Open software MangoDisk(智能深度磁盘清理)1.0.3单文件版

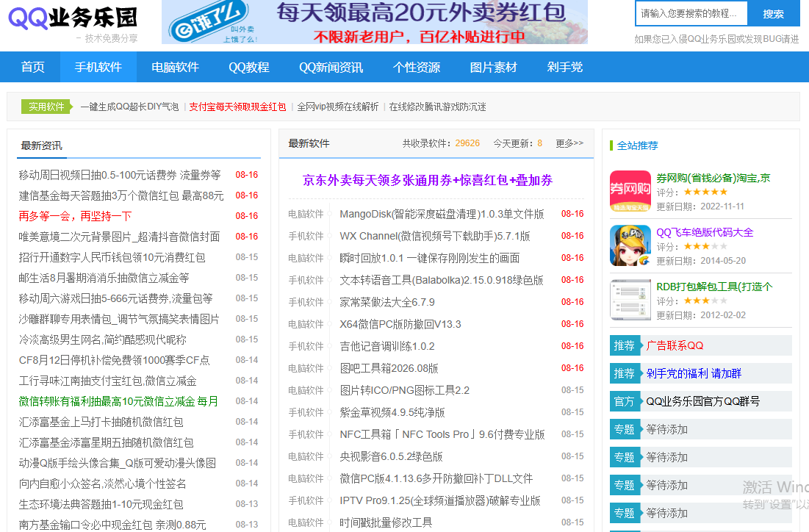click(x=442, y=214)
